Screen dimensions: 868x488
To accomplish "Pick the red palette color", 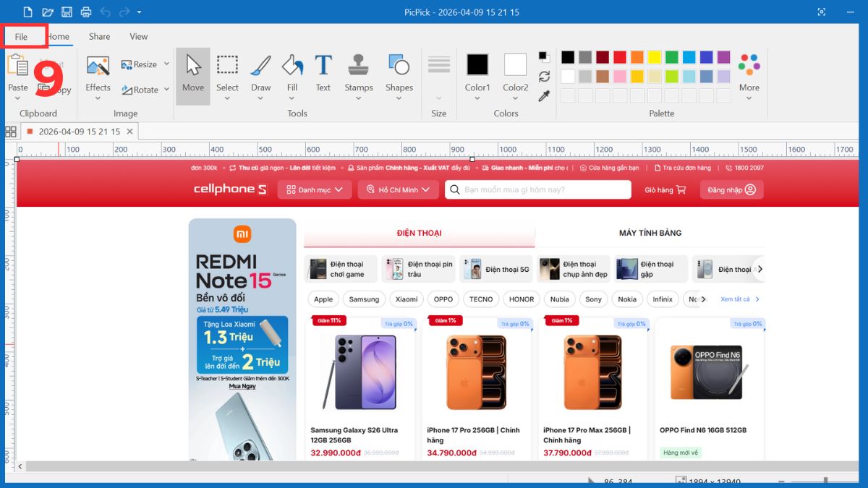I will tap(620, 57).
